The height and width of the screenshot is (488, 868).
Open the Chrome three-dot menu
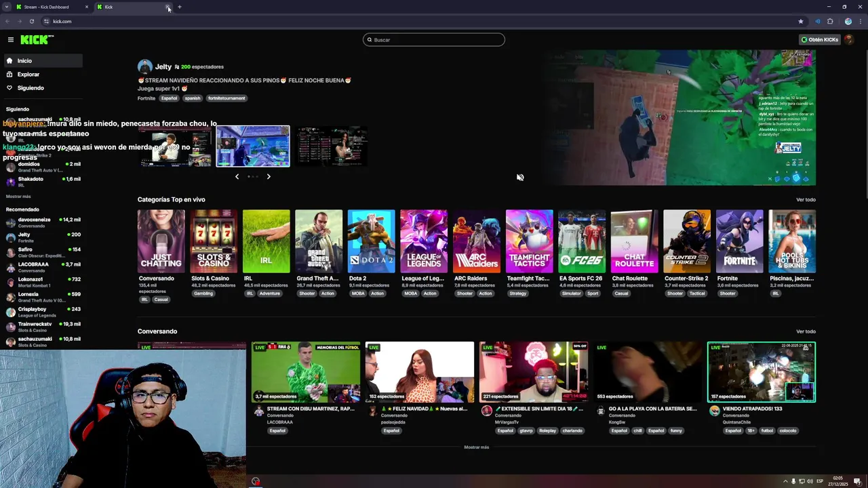[860, 21]
